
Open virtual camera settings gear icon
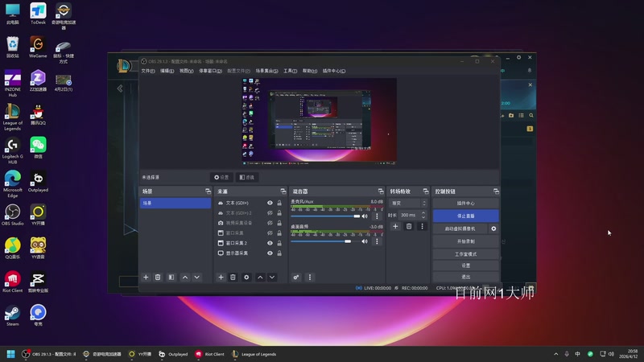click(493, 228)
